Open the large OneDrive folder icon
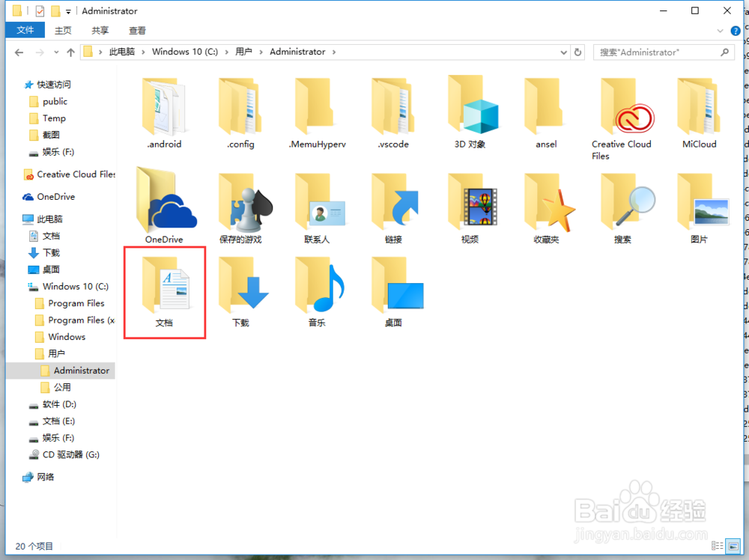749x560 pixels. 165,205
